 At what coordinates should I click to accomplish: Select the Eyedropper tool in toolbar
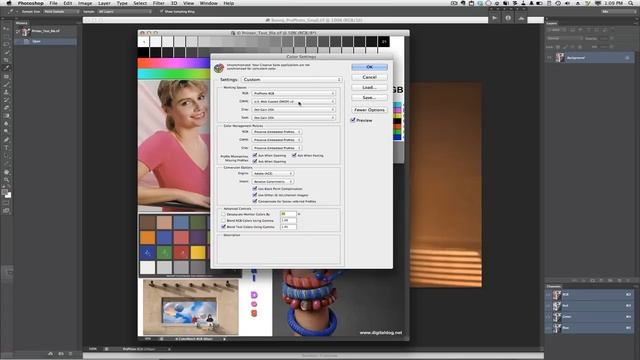6,68
